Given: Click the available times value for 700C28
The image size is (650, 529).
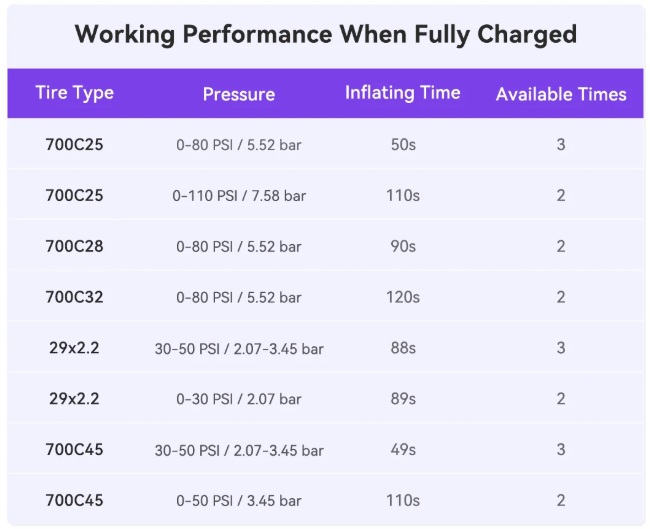Looking at the screenshot, I should click(x=561, y=246).
